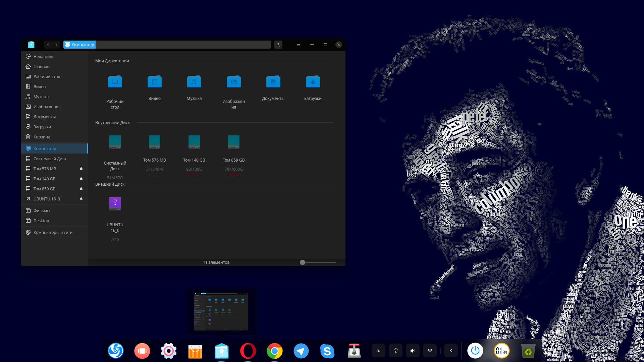This screenshot has height=362, width=644.
Task: Switch keyboard layout ru indicator
Action: click(x=378, y=351)
